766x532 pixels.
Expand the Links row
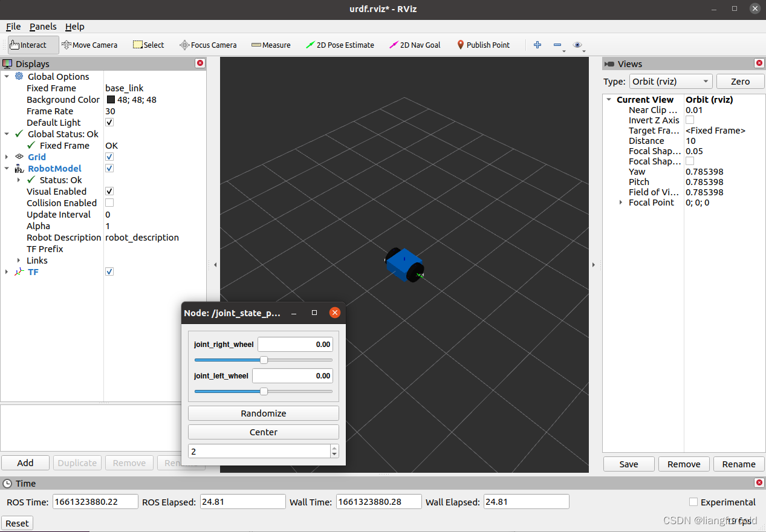pos(19,260)
